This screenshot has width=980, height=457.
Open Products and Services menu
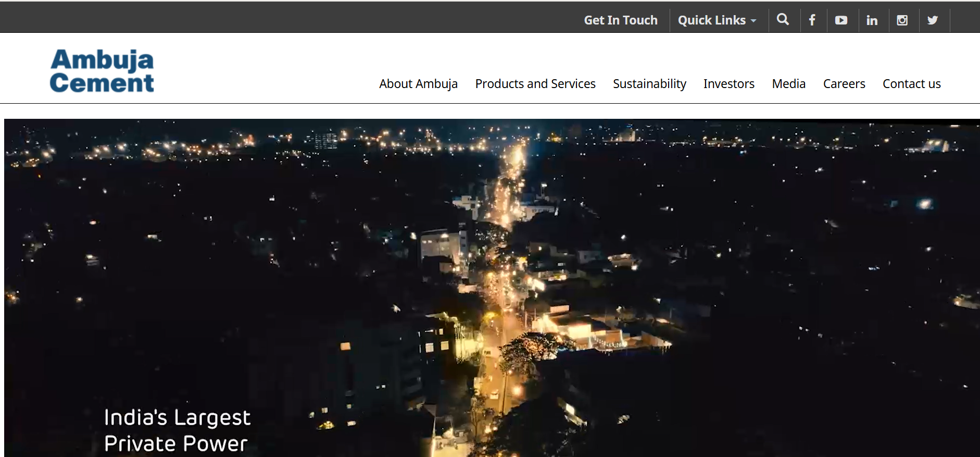coord(535,84)
